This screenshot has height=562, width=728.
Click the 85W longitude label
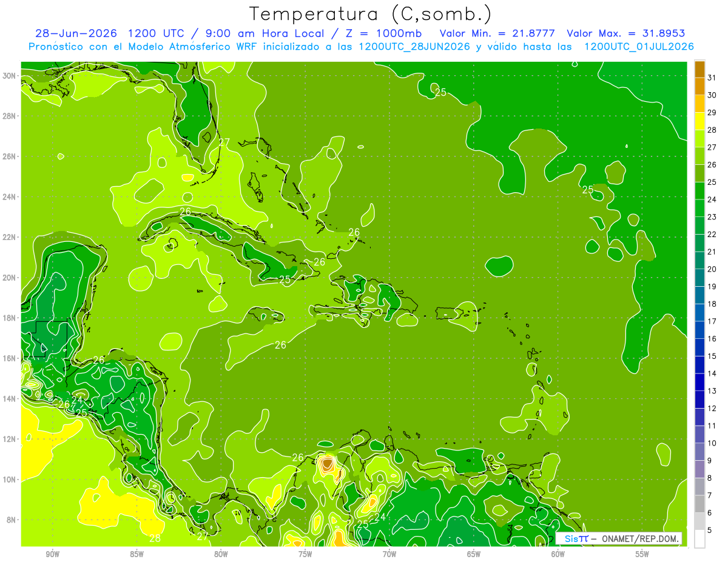pos(137,554)
